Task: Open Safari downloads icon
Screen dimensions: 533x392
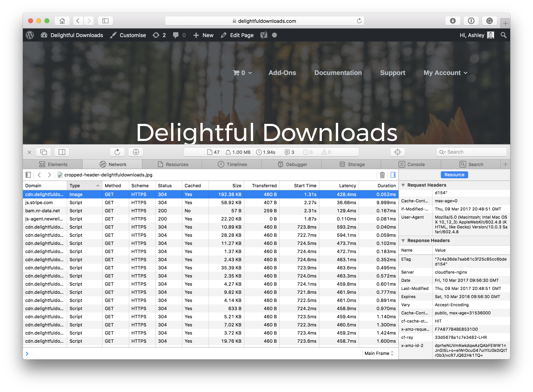Action: [x=452, y=21]
